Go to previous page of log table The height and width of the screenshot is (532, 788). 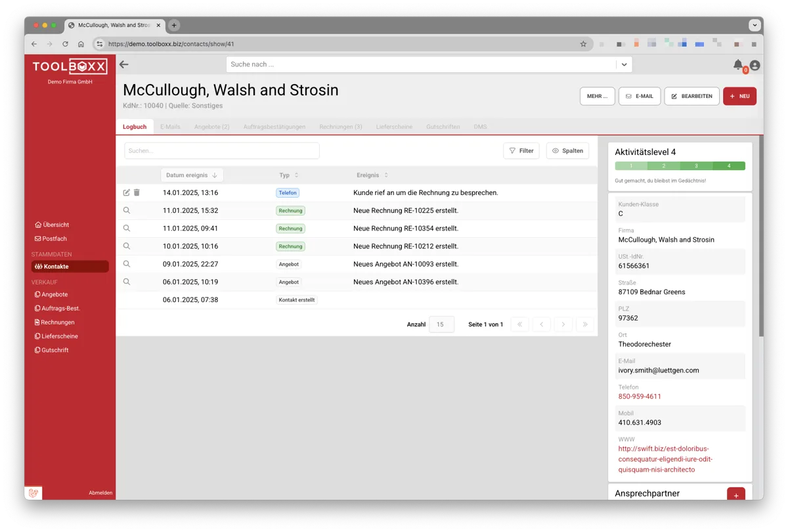click(541, 324)
